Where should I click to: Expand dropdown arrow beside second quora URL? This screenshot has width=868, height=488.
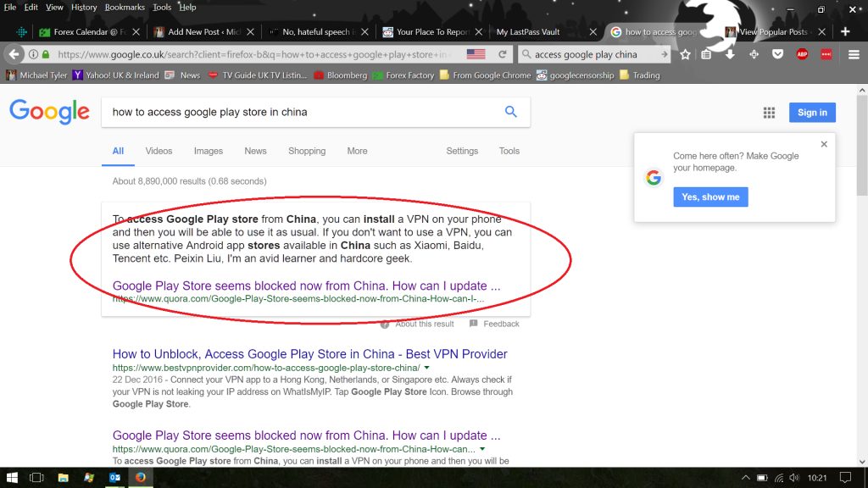pyautogui.click(x=482, y=449)
